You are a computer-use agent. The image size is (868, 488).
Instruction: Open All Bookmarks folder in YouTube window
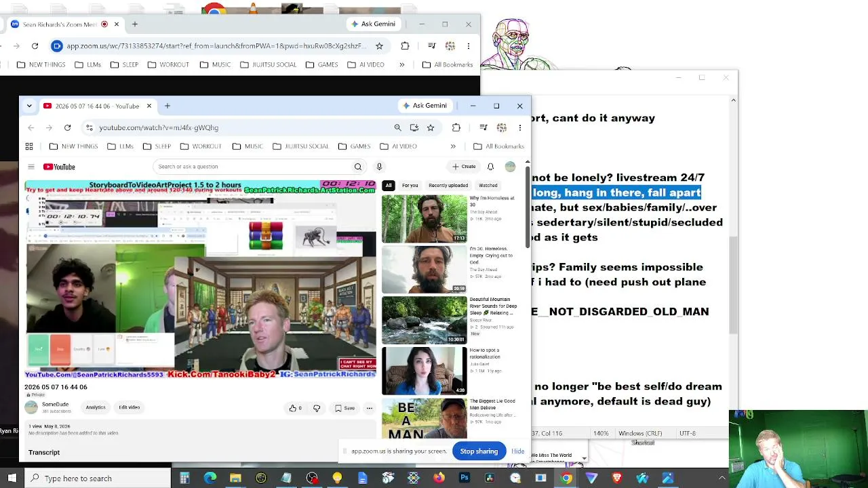[498, 146]
